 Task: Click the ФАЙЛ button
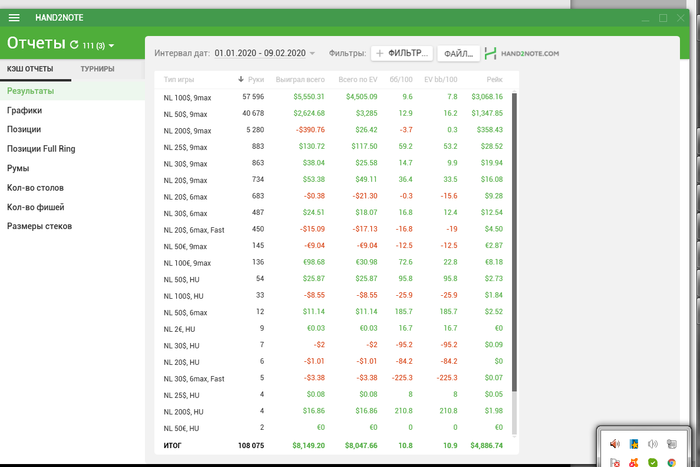[458, 54]
